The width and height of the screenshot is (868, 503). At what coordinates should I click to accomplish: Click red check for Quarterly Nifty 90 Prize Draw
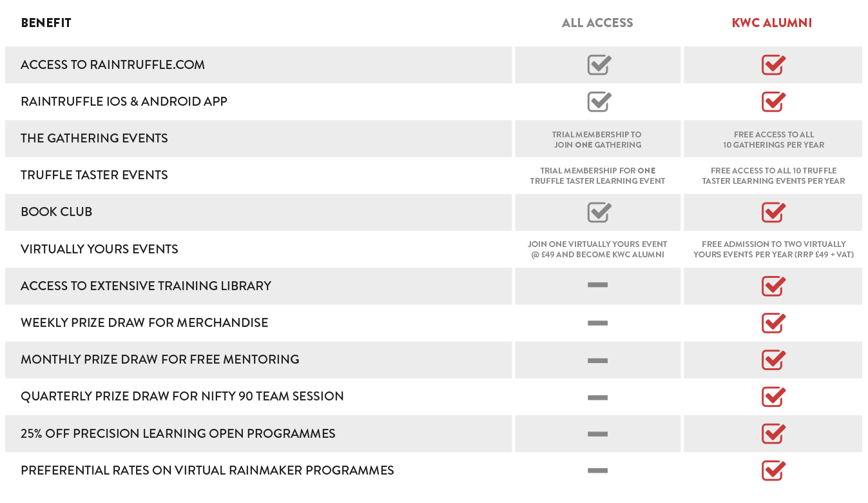pos(773,397)
